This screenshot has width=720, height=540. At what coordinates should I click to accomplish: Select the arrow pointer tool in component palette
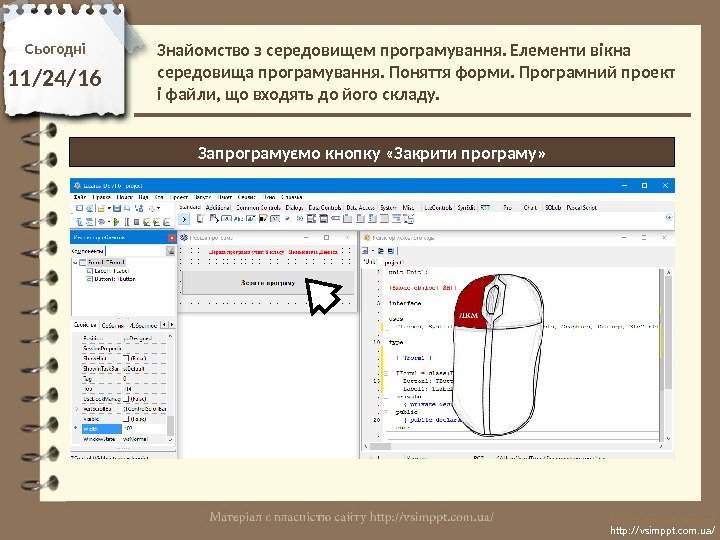point(184,219)
